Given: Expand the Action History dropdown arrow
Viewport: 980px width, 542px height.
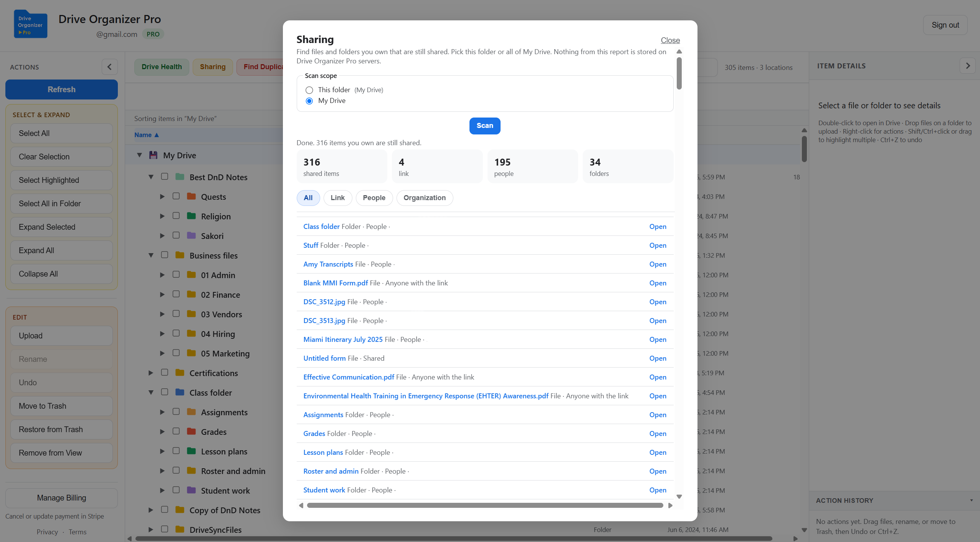Looking at the screenshot, I should [971, 501].
